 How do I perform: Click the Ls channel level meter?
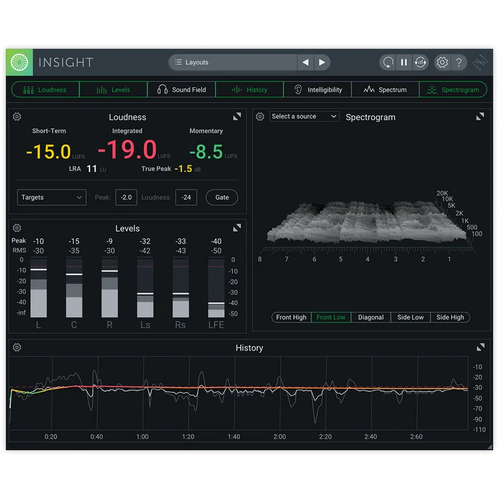145,287
